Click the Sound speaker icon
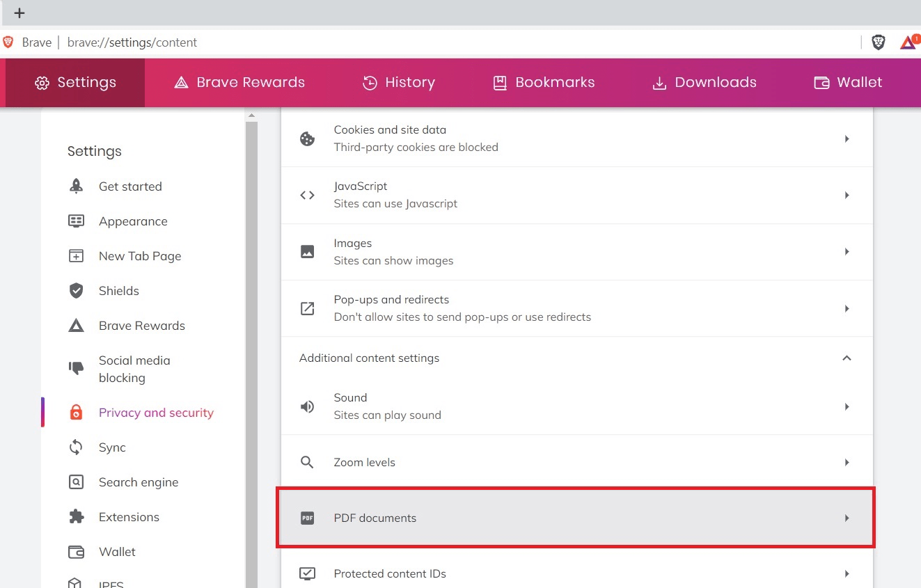The height and width of the screenshot is (588, 921). pos(307,406)
